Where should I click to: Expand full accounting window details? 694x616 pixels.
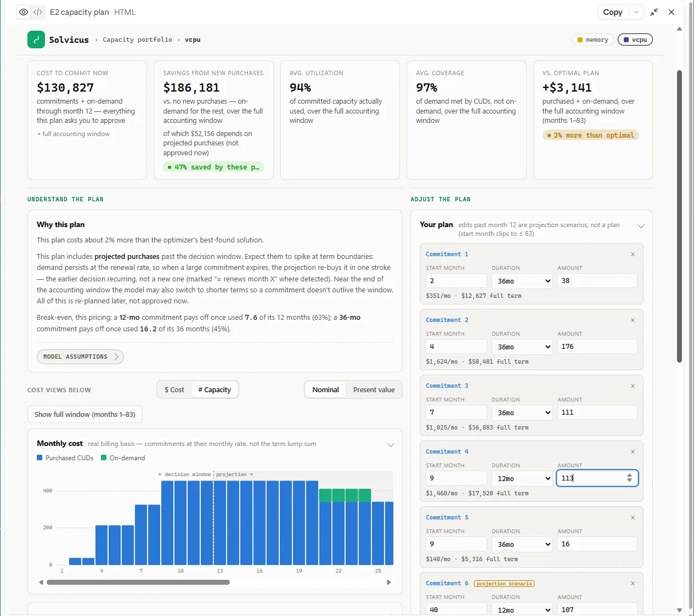pyautogui.click(x=74, y=134)
